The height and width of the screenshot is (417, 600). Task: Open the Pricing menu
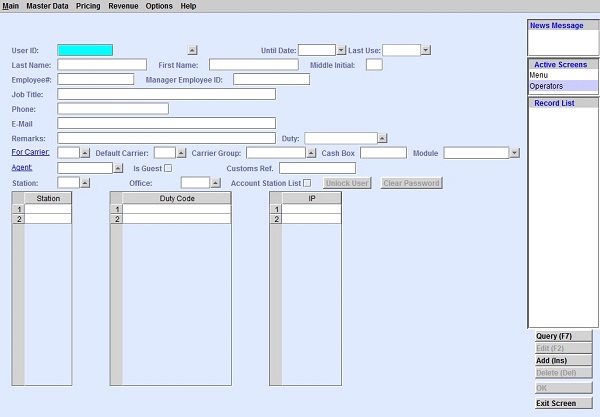[x=88, y=6]
